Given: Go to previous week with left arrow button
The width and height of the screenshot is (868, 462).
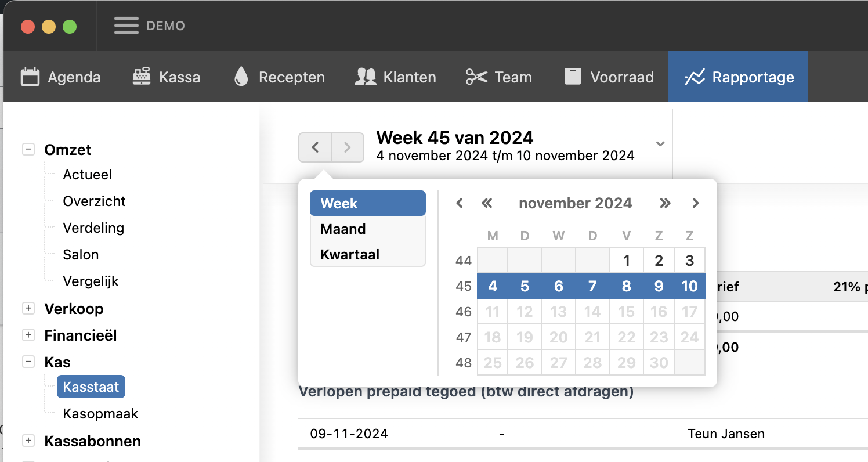Looking at the screenshot, I should click(x=315, y=147).
